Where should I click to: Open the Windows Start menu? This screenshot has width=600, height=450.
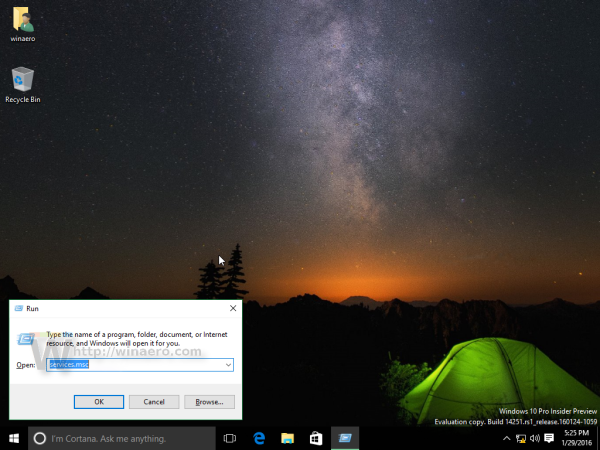[x=14, y=439]
